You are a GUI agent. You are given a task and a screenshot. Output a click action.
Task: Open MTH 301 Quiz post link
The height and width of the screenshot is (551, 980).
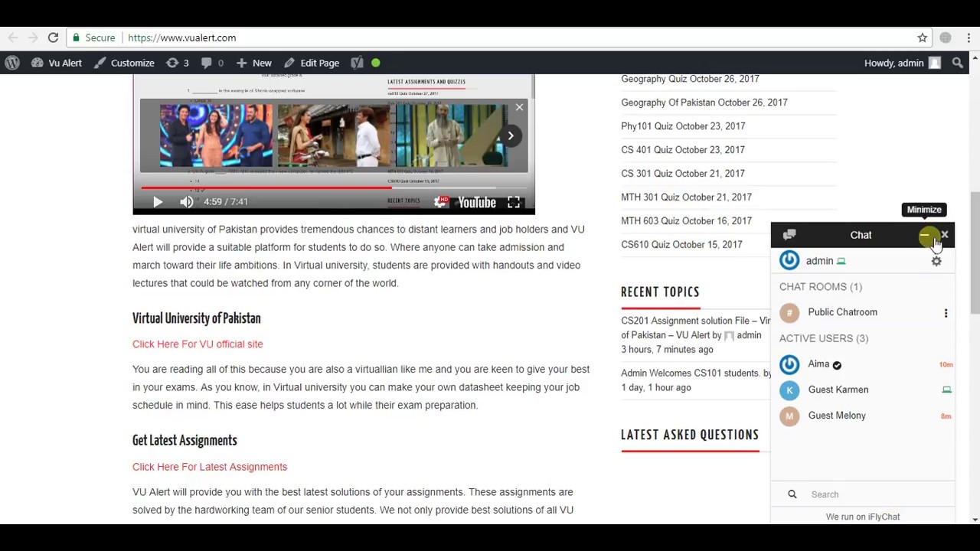point(686,197)
